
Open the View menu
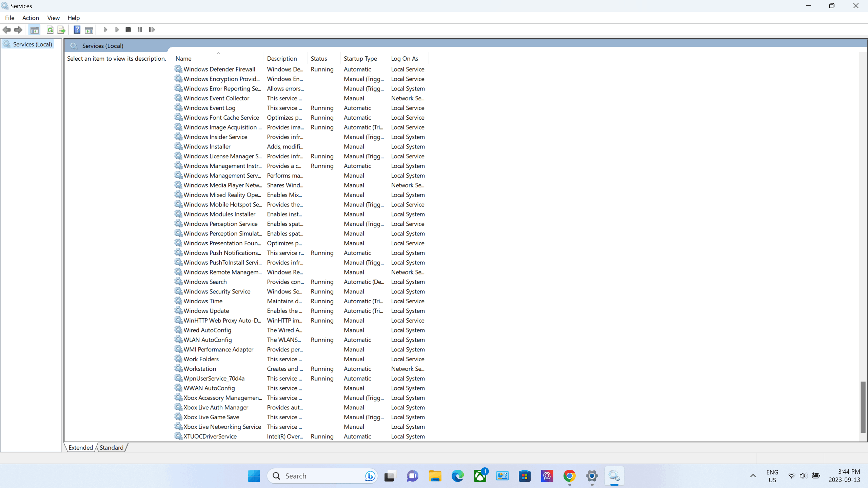pos(53,18)
